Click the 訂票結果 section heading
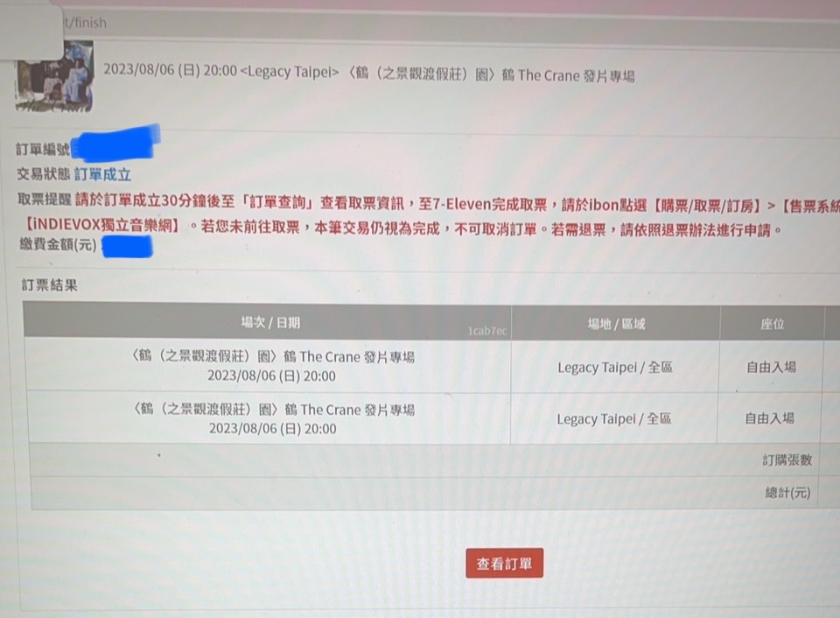Image resolution: width=840 pixels, height=618 pixels. coord(49,285)
